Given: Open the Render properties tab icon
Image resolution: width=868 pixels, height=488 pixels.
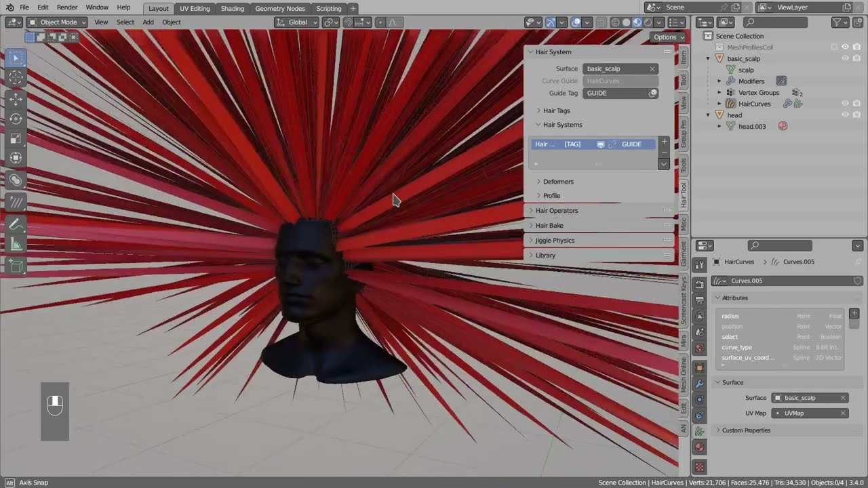Looking at the screenshot, I should tap(699, 285).
